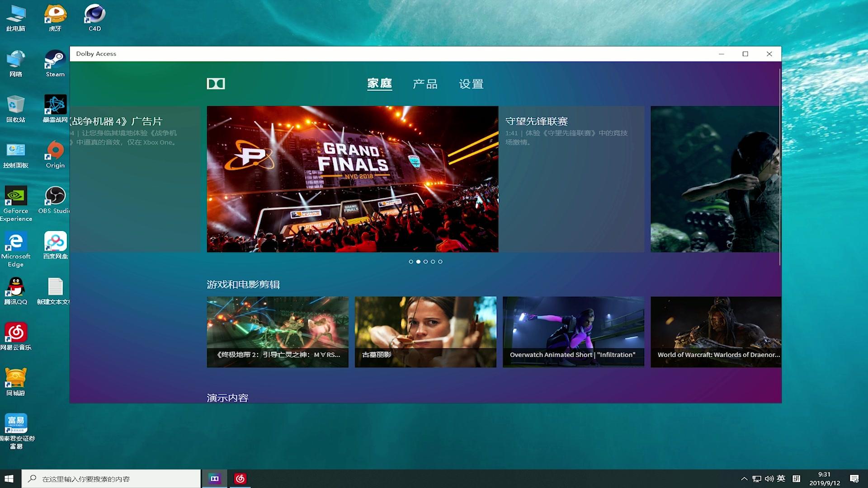868x488 pixels.
Task: Open OBS Studio desktop shortcut
Action: (x=55, y=200)
